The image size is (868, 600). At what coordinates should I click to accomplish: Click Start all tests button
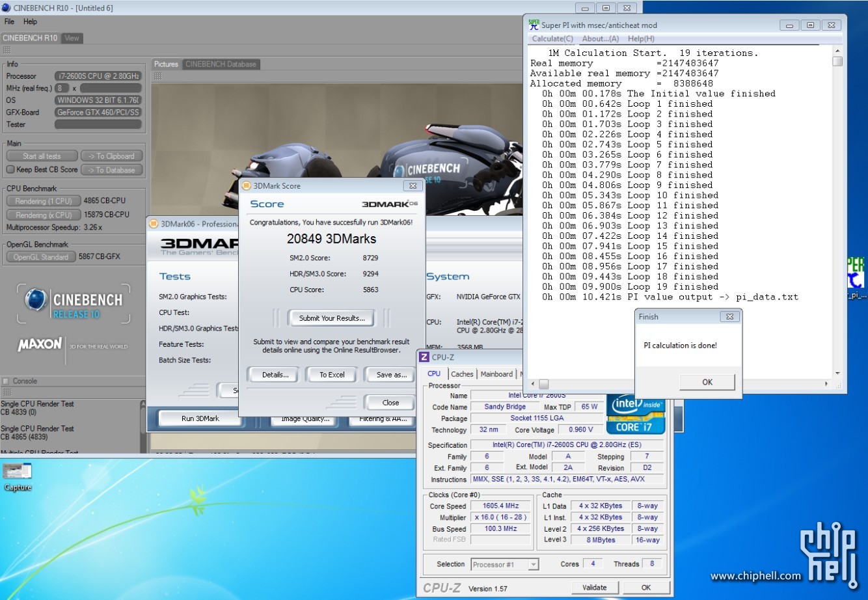[x=42, y=156]
